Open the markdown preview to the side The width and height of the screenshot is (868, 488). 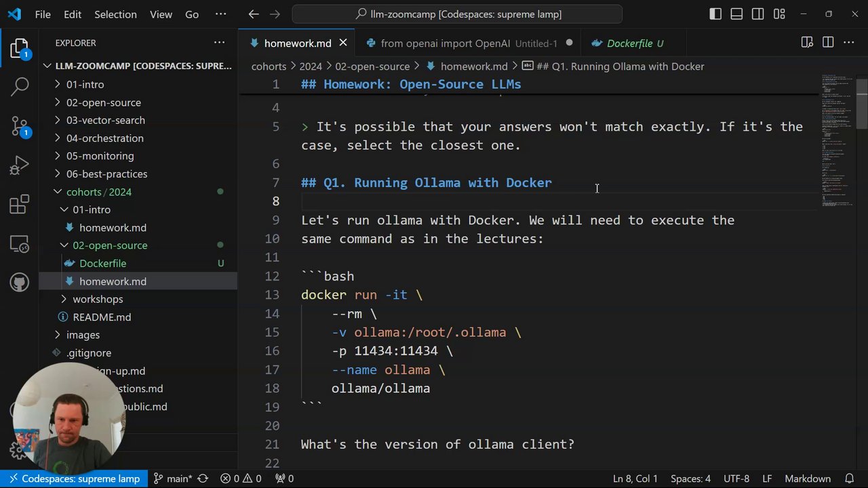(807, 43)
